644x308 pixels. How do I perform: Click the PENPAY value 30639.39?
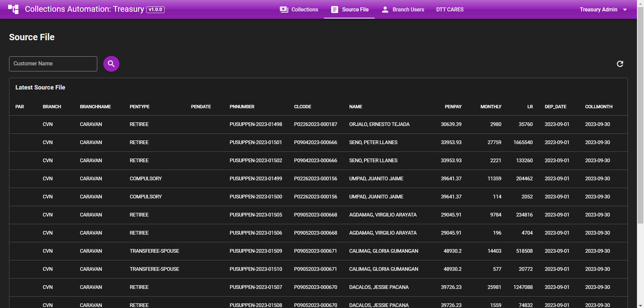coord(451,124)
